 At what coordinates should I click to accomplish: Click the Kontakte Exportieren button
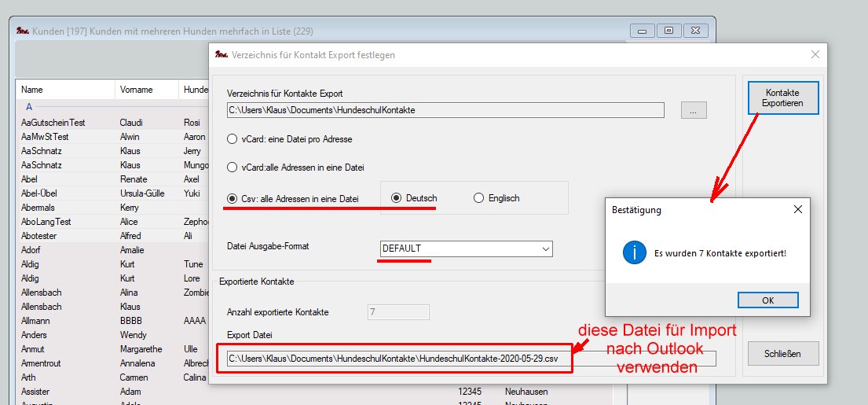point(782,98)
